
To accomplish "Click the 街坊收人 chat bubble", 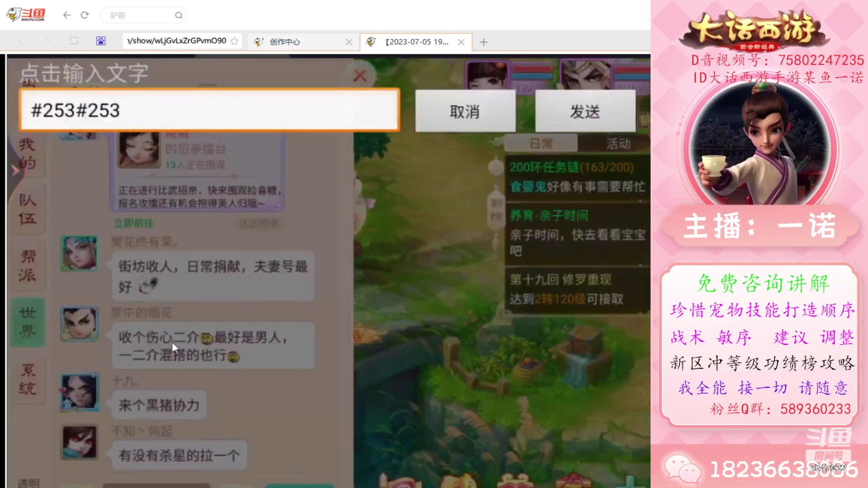I will point(213,276).
